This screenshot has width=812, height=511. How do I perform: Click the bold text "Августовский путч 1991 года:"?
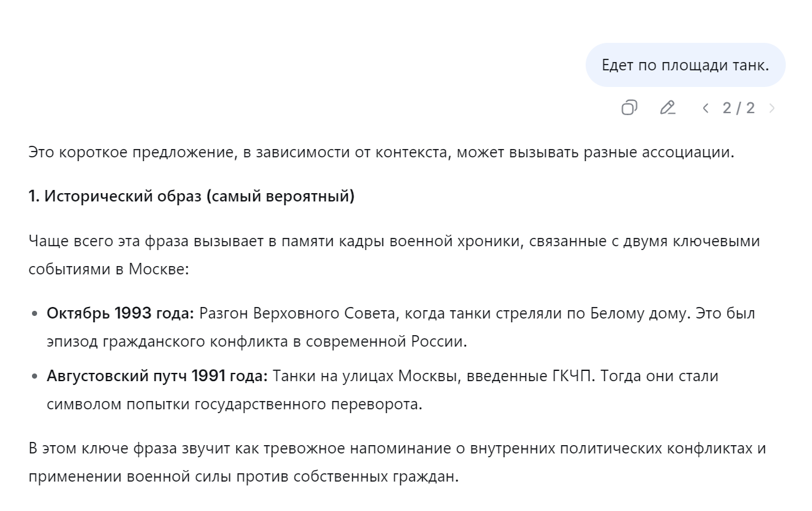tap(157, 375)
